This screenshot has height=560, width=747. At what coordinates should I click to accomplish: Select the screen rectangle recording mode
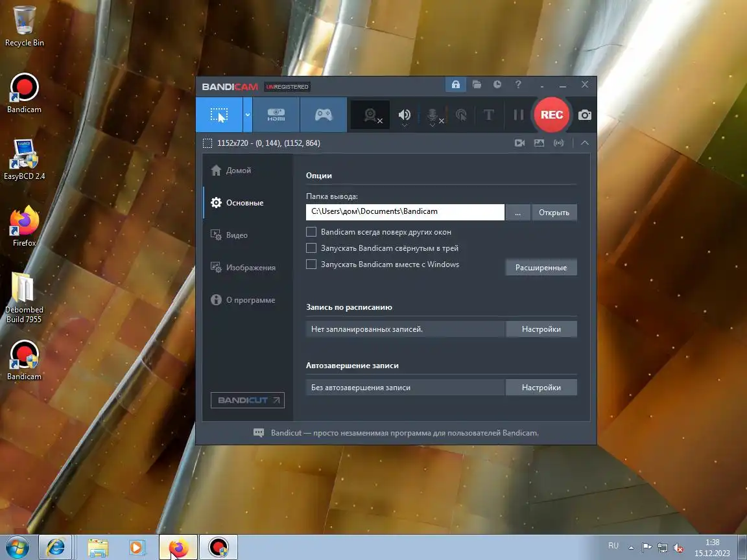pos(219,115)
